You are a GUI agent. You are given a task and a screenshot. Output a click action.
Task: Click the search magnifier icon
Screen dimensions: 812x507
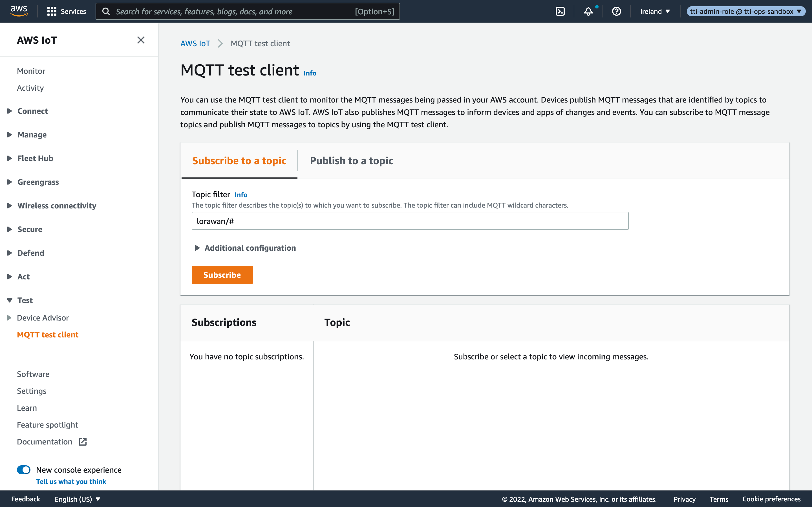point(106,11)
